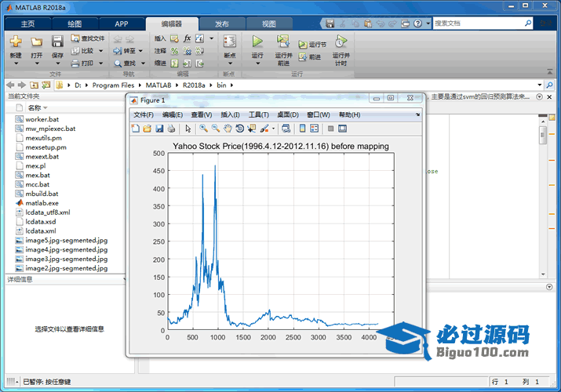Click the Run Section icon

[x=303, y=45]
